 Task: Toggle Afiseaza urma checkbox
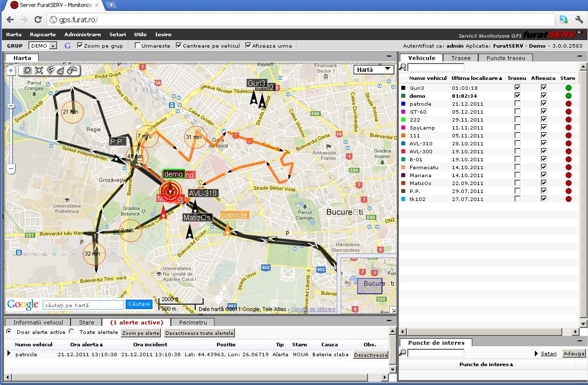[248, 45]
